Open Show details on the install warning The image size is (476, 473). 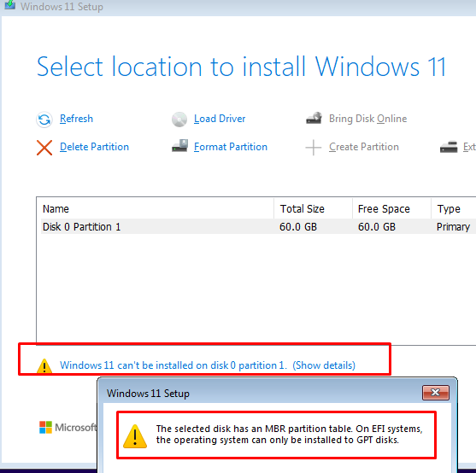pos(324,365)
